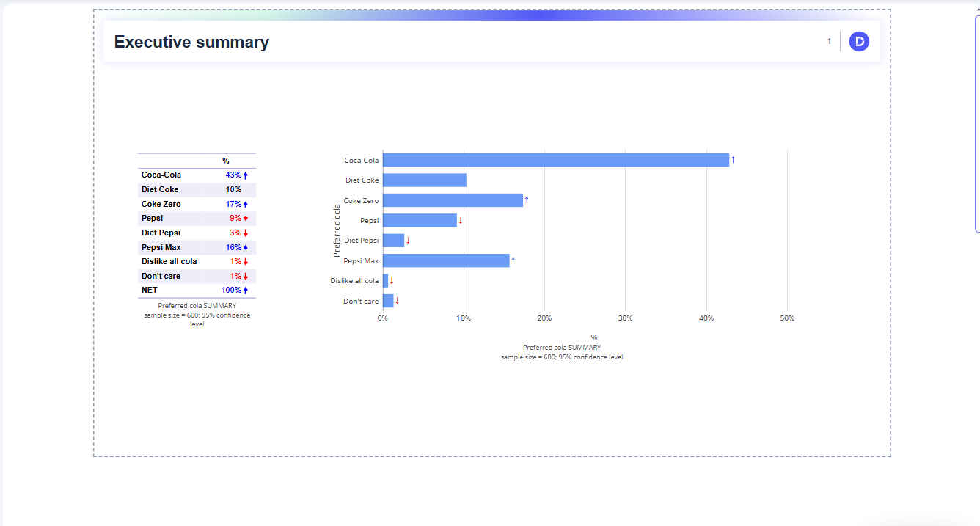The image size is (980, 526).
Task: Click the down arrow beside Diet Pepsi bar
Action: [x=408, y=241]
